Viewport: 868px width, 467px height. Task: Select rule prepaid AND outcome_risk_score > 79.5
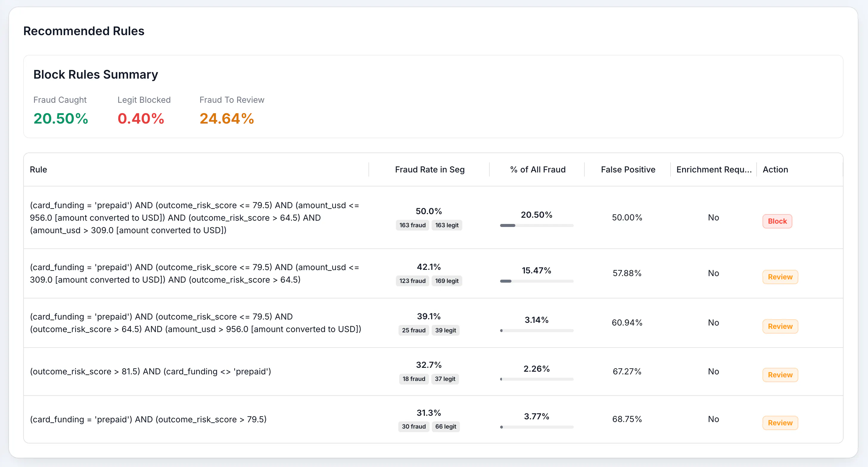point(148,419)
